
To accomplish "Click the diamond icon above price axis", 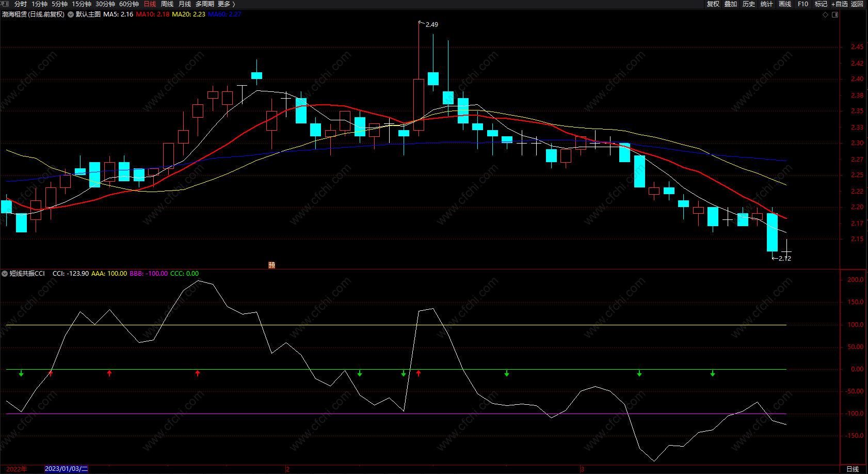I will point(825,14).
